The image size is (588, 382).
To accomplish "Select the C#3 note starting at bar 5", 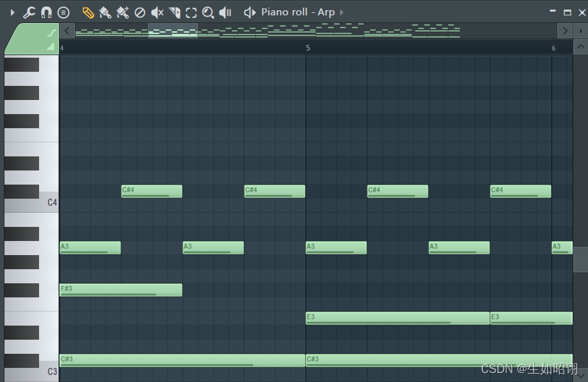I will pyautogui.click(x=439, y=361).
